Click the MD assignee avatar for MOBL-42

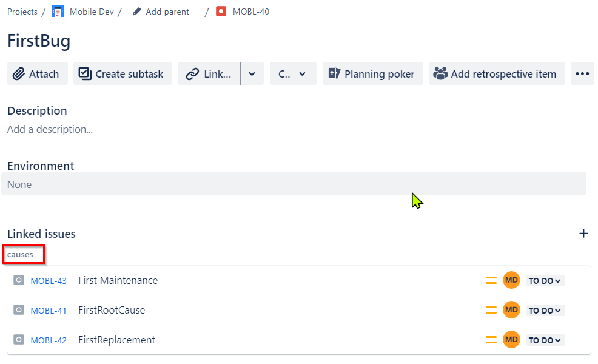[511, 340]
